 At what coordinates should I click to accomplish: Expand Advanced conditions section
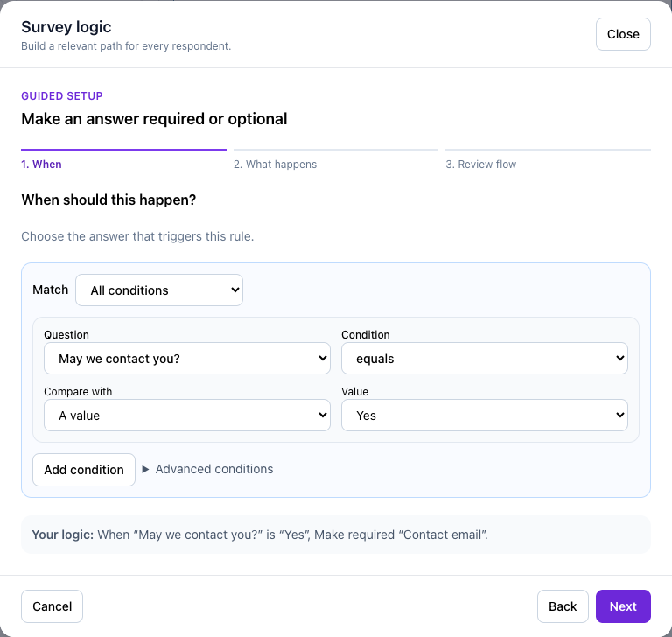point(207,469)
